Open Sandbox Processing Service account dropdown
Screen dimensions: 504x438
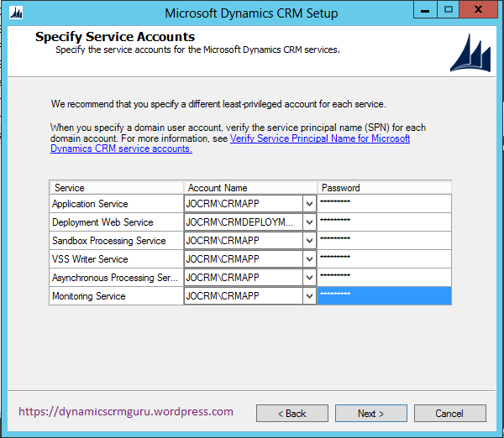pyautogui.click(x=309, y=241)
